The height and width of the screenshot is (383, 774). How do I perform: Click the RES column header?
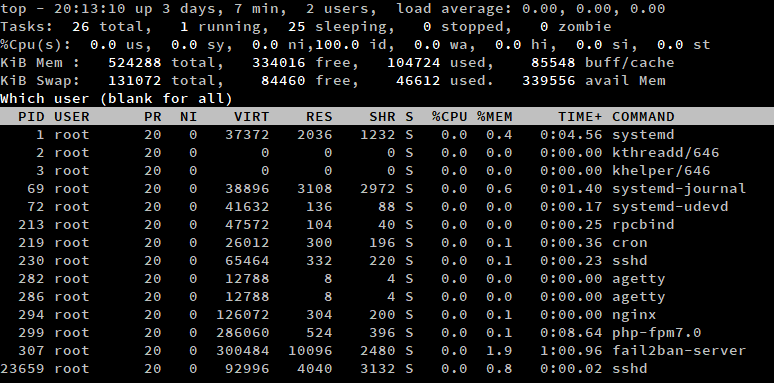(x=319, y=116)
